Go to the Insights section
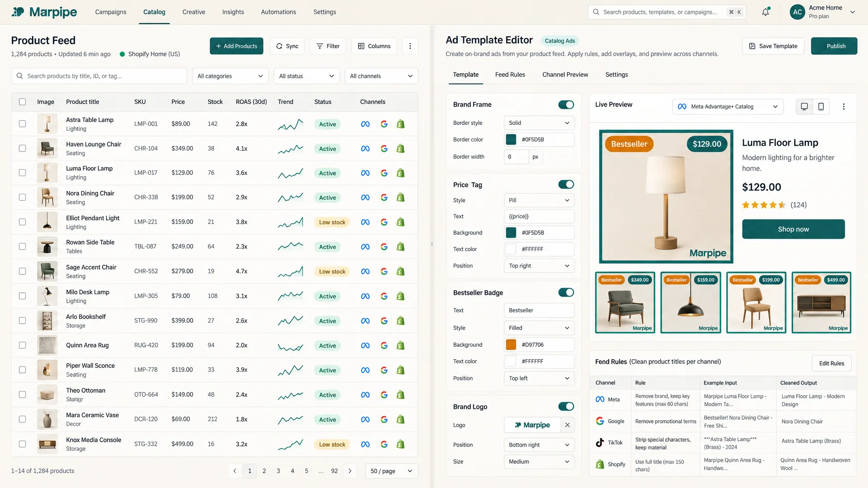Viewport: 868px width, 488px height. [233, 12]
